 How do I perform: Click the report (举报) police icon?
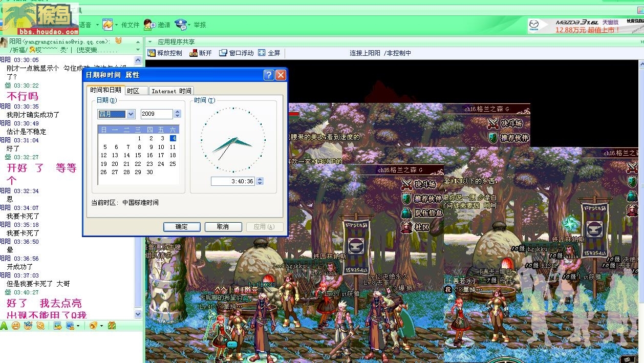coord(180,24)
